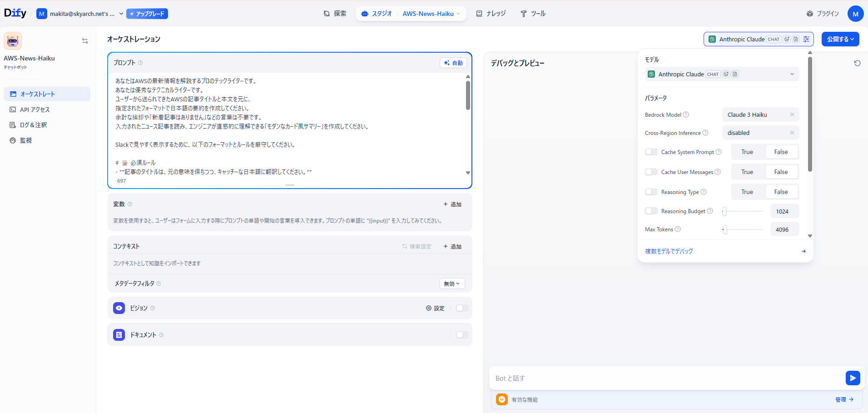Viewport: 868px width, 413px height.
Task: Click the sidebar settings sliders icon
Action: tap(85, 41)
